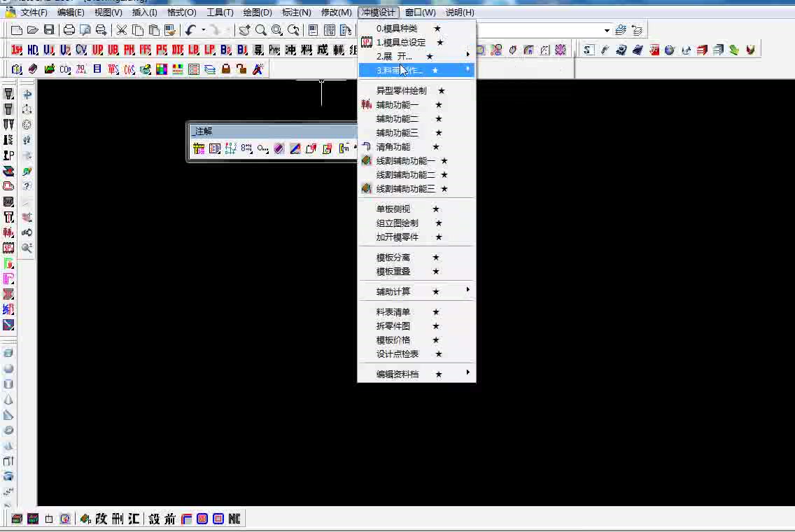The height and width of the screenshot is (532, 795).
Task: Click the eraser icon on the 注解 toolbar
Action: [x=279, y=148]
